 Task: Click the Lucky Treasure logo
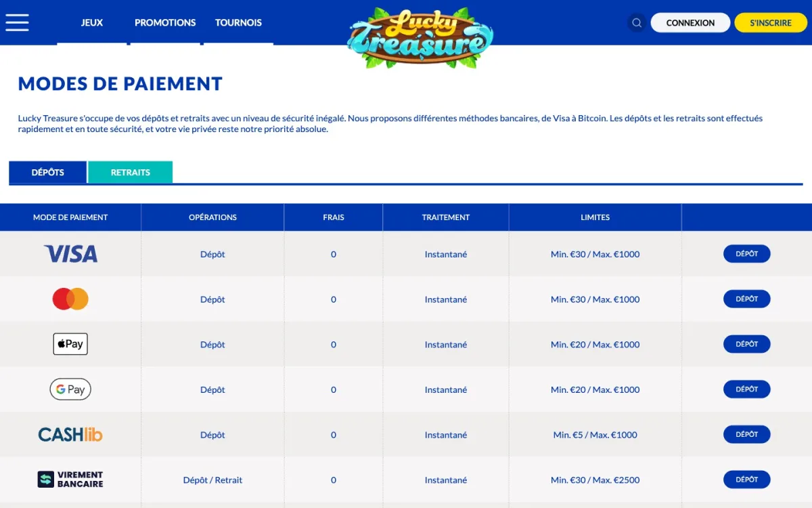click(x=420, y=37)
